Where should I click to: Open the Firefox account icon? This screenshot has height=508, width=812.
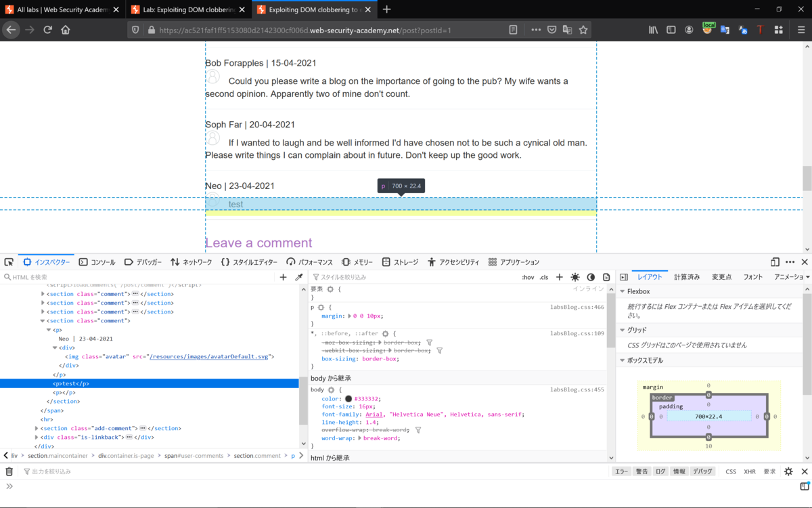[689, 30]
